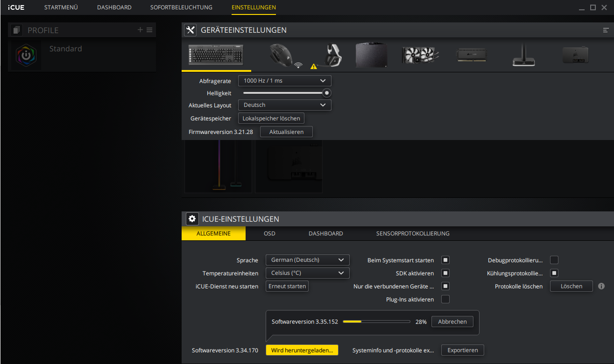Image resolution: width=614 pixels, height=364 pixels.
Task: Add a new profile with plus icon
Action: 140,30
